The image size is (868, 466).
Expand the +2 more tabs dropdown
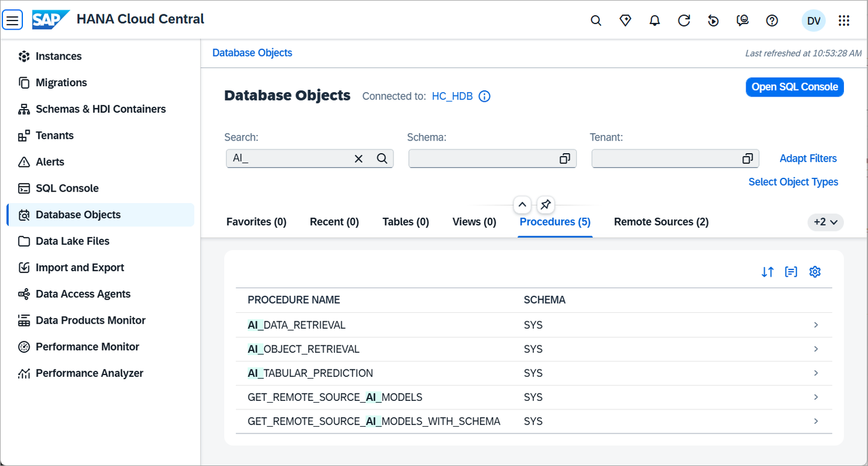[x=825, y=222]
